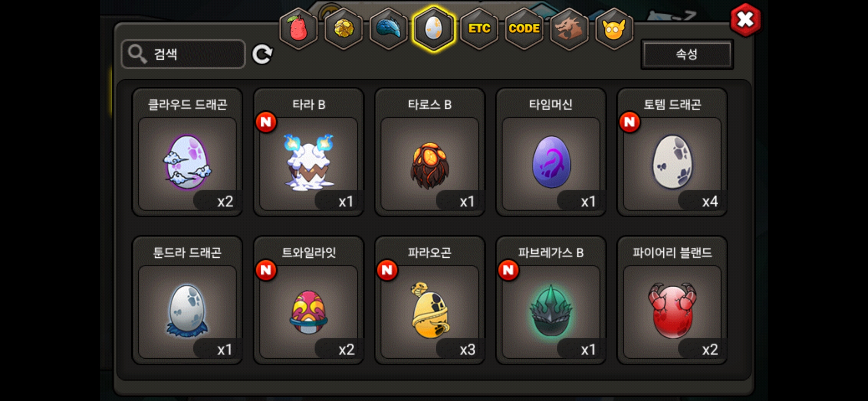
Task: Select the egg category hexagon icon
Action: point(434,29)
